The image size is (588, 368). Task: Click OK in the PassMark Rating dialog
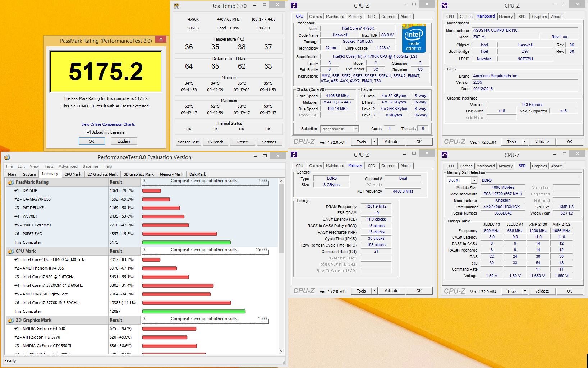pos(92,141)
